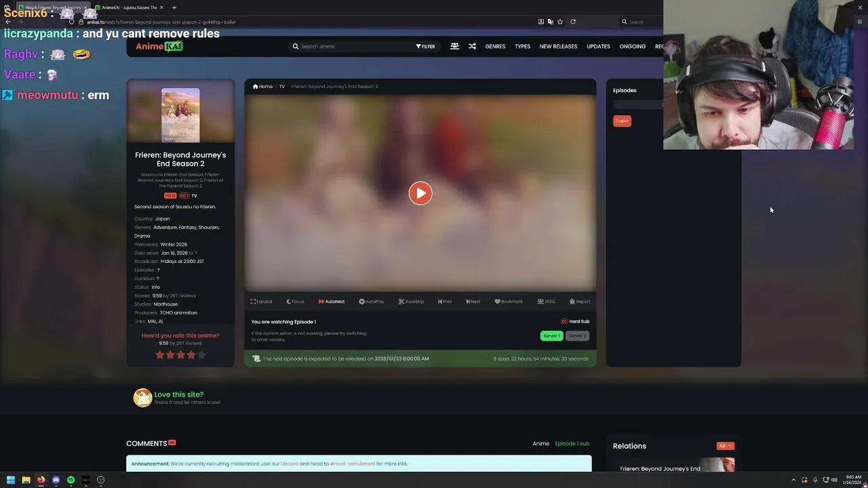Image resolution: width=868 pixels, height=488 pixels.
Task: Open TOHO animation producer link
Action: click(178, 313)
